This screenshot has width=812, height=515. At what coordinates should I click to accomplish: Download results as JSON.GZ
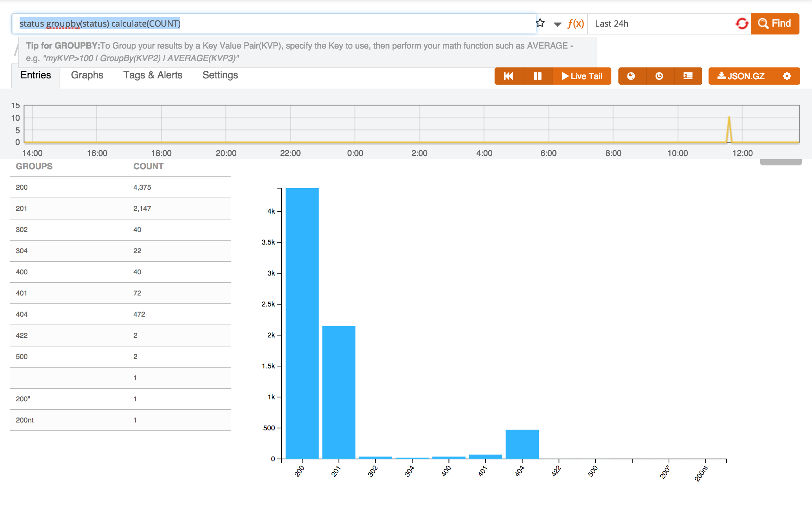point(741,76)
